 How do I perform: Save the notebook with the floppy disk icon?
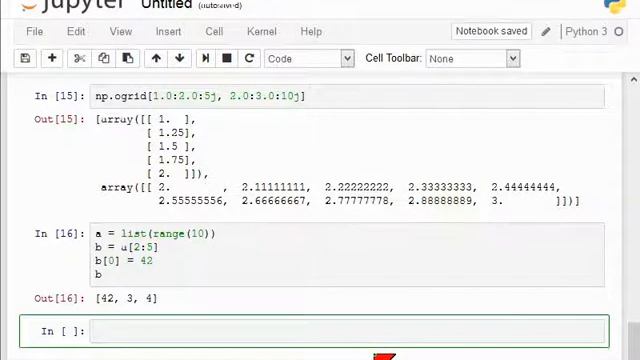tap(25, 58)
